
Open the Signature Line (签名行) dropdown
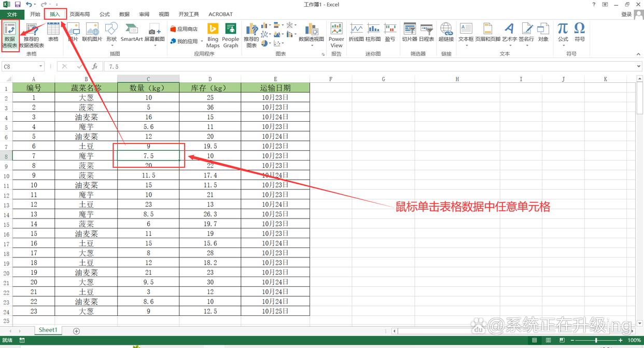(526, 34)
